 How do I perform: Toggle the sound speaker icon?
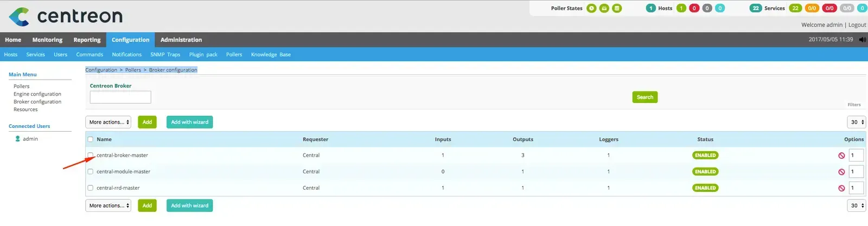863,40
